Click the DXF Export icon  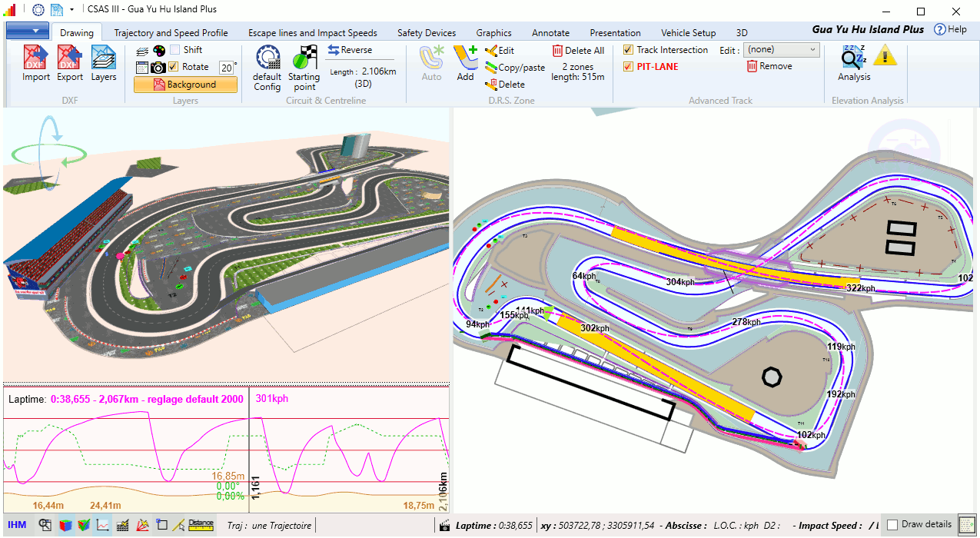pos(70,58)
